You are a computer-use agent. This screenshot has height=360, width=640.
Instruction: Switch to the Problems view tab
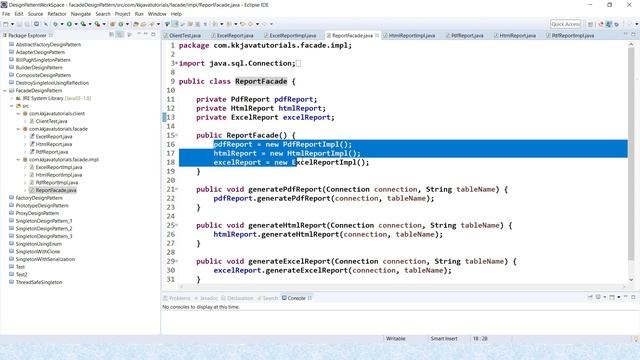[177, 298]
